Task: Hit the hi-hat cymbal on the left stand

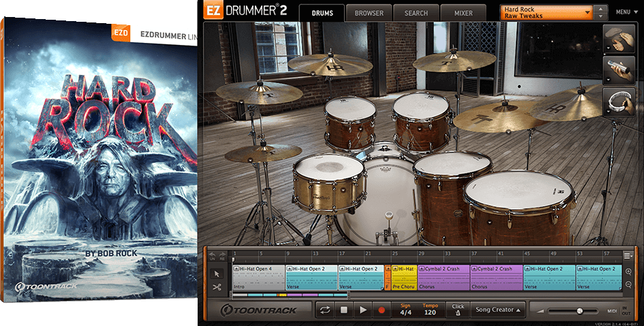Action: [x=263, y=153]
